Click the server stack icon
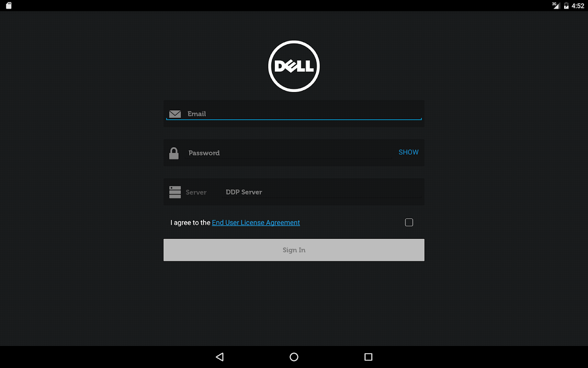Viewport: 588px width, 368px height. coord(175,192)
